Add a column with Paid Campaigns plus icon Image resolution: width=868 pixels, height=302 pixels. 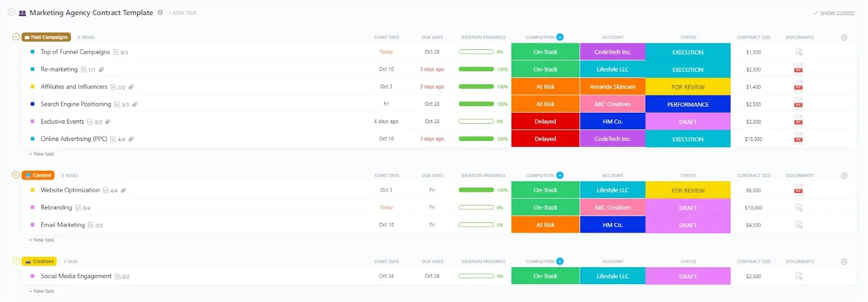tap(844, 37)
